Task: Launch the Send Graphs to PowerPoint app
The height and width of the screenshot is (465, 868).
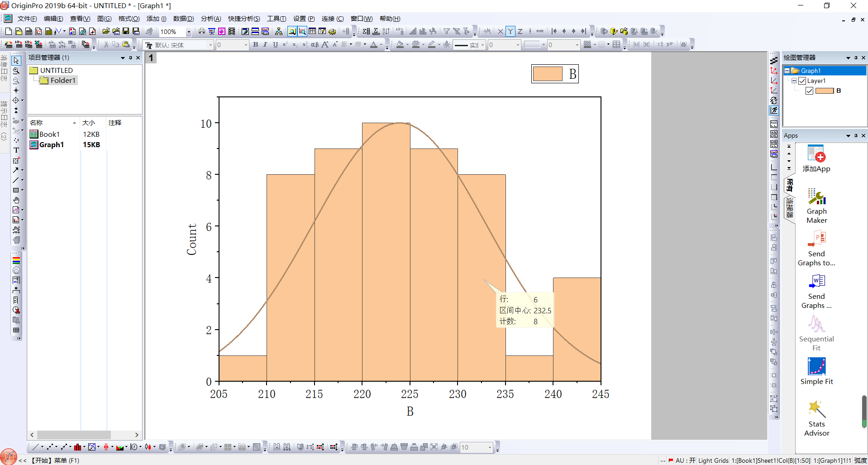Action: point(816,249)
